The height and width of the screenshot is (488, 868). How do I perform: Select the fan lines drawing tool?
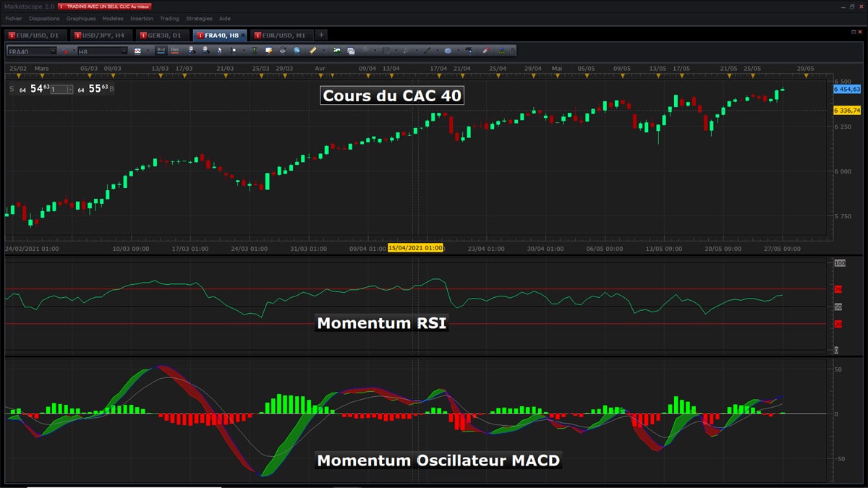click(x=407, y=51)
